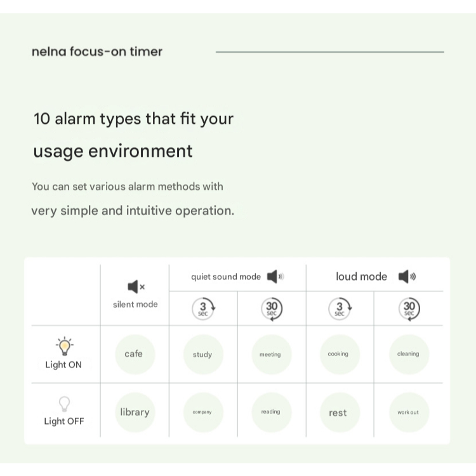Viewport: 476px width, 476px height.
Task: Select the 3 sec icon under loud mode
Action: (x=340, y=308)
